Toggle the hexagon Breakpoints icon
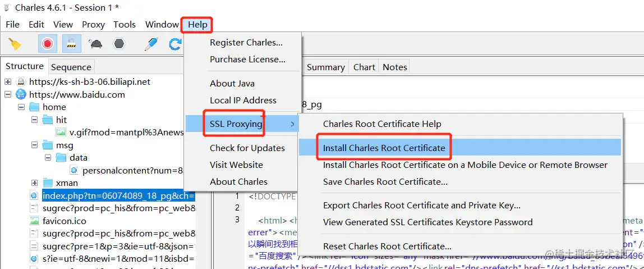This screenshot has height=269, width=644. coord(119,44)
